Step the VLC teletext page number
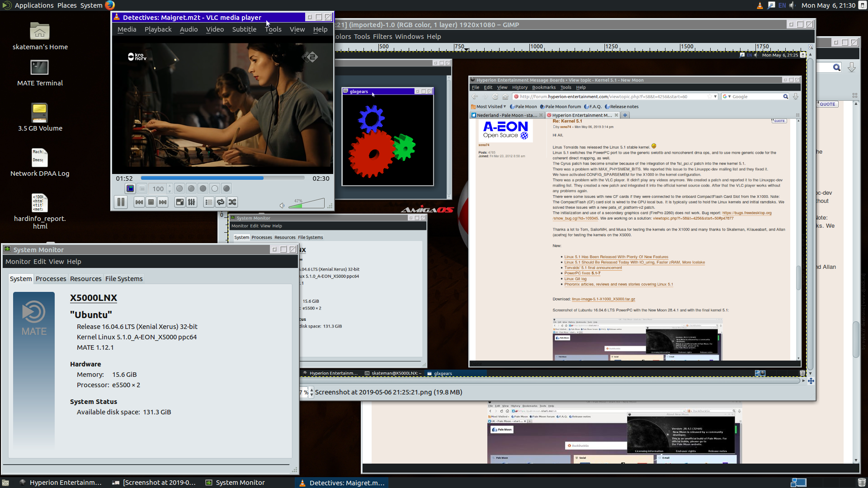This screenshot has width=868, height=488. 170,188
